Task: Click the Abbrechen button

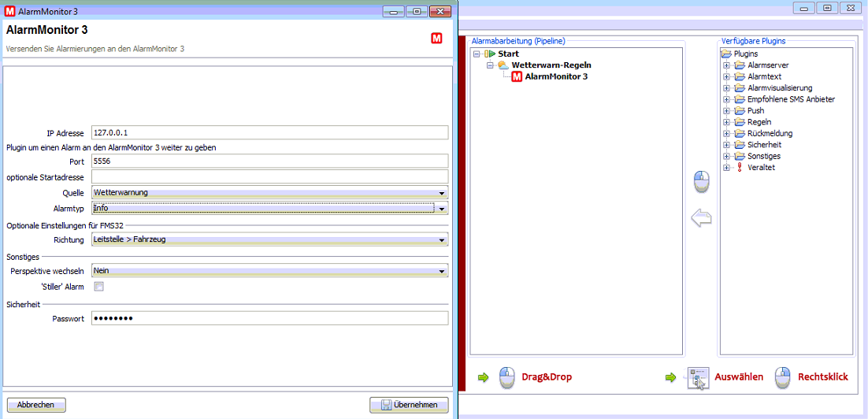Action: click(35, 405)
